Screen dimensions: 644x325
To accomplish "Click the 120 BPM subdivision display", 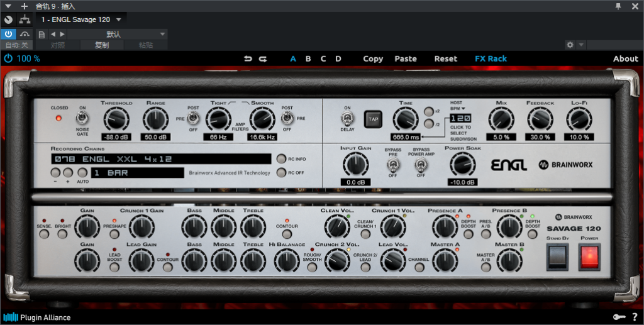I will click(x=460, y=119).
